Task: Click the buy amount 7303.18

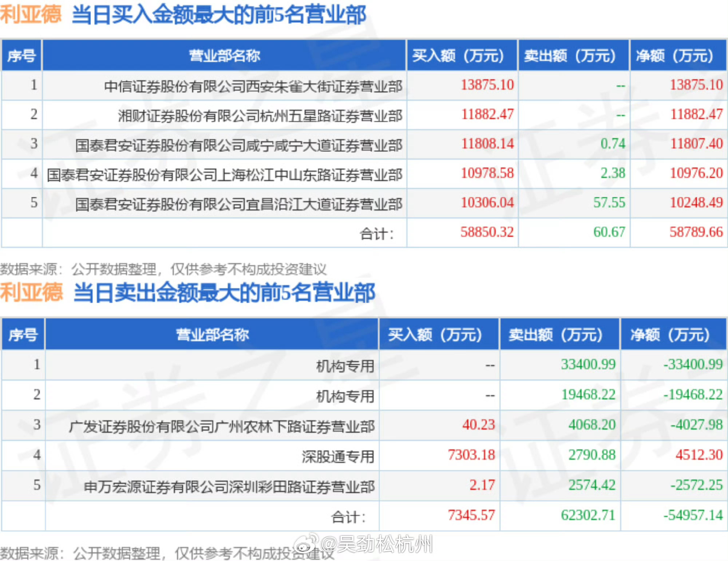Action: pyautogui.click(x=471, y=455)
